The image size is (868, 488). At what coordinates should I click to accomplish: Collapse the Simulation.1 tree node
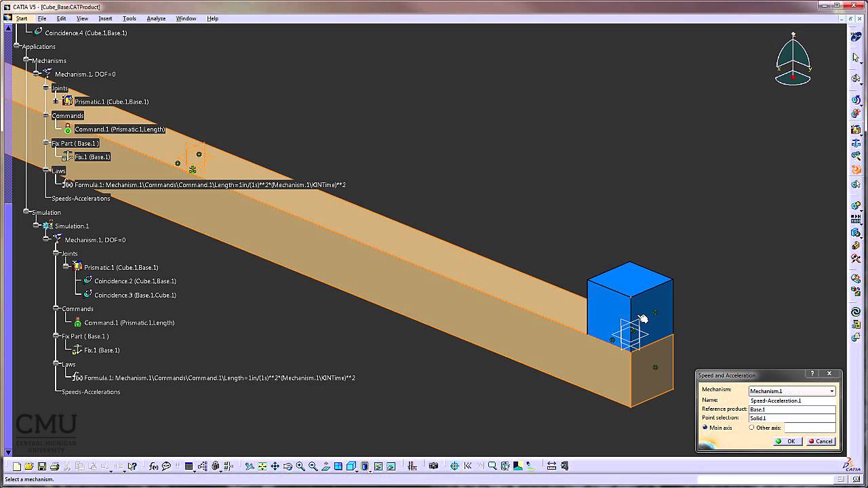(x=37, y=226)
